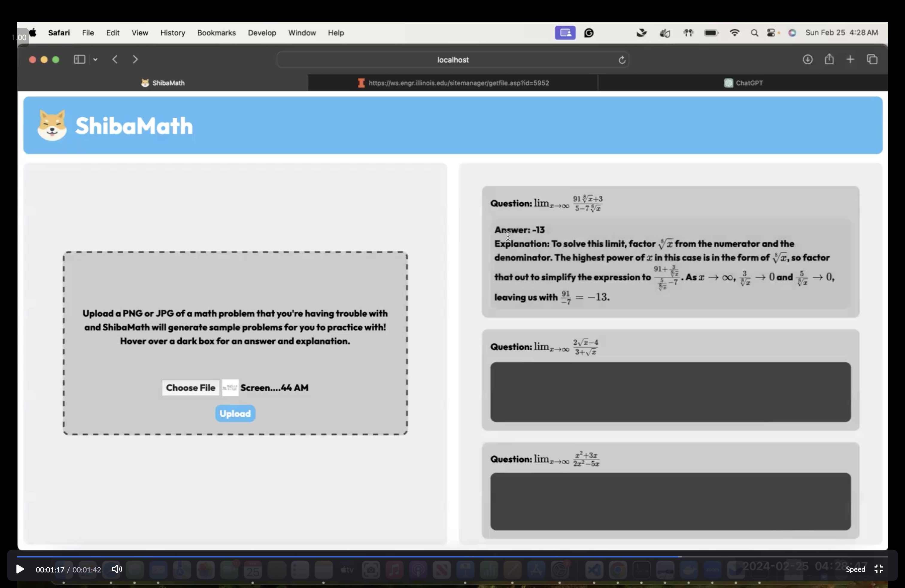905x588 pixels.
Task: Switch to the ChatGPT tab
Action: point(743,83)
